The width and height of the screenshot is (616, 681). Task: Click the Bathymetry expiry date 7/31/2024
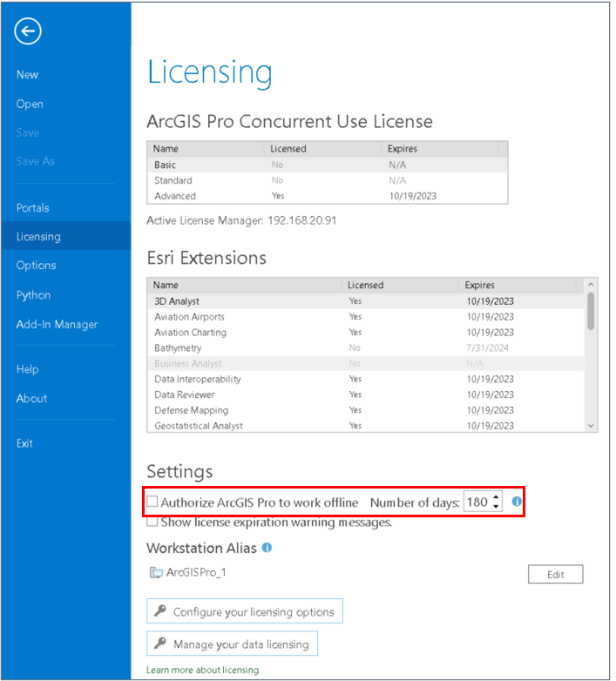click(487, 348)
